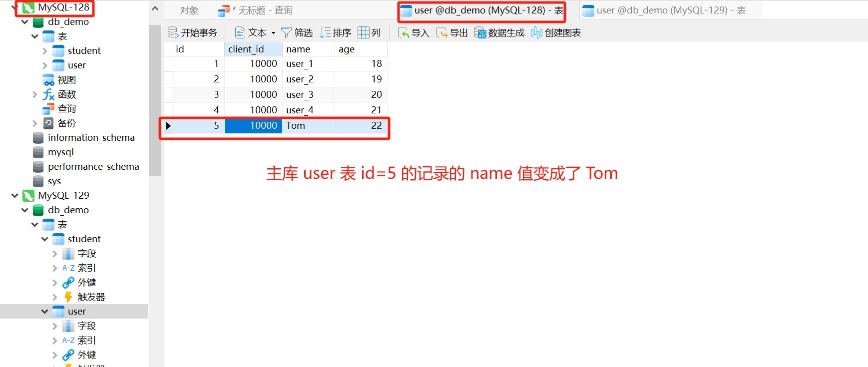
Task: Select the Functions (函数) fx node
Action: pyautogui.click(x=67, y=94)
